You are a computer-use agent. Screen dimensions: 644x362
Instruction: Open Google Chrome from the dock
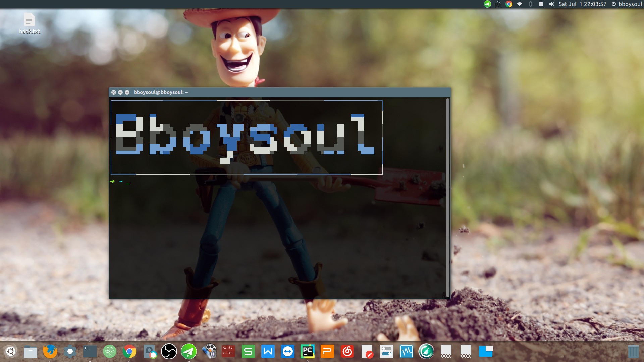click(x=129, y=351)
